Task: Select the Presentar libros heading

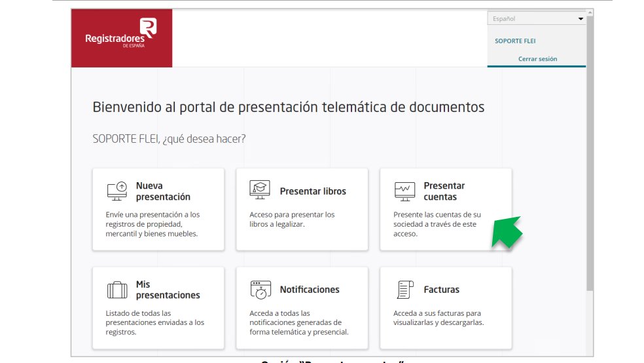Action: 313,191
